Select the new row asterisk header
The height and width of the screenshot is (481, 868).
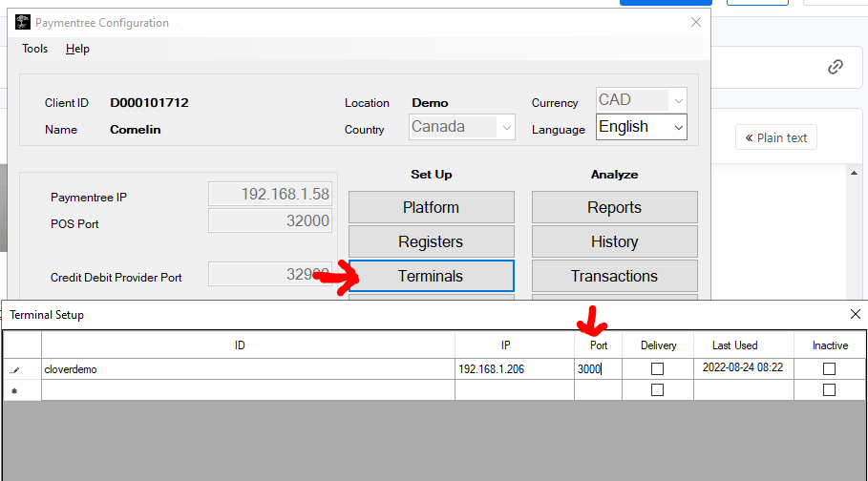click(14, 390)
